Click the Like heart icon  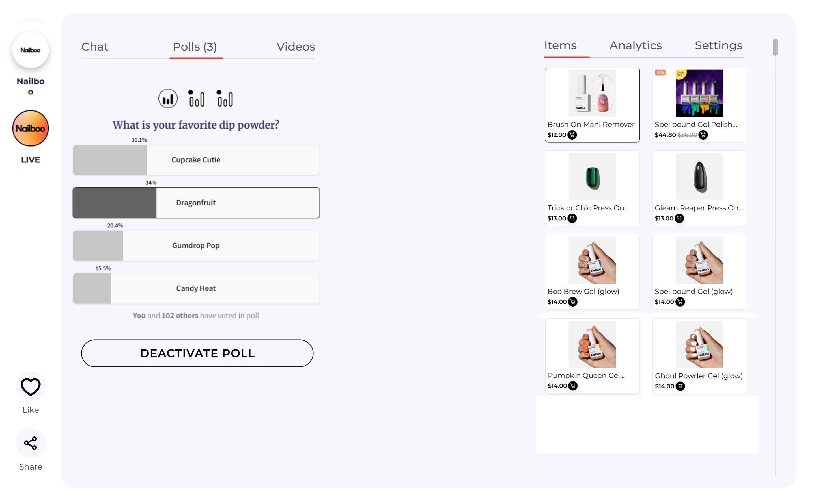coord(31,386)
